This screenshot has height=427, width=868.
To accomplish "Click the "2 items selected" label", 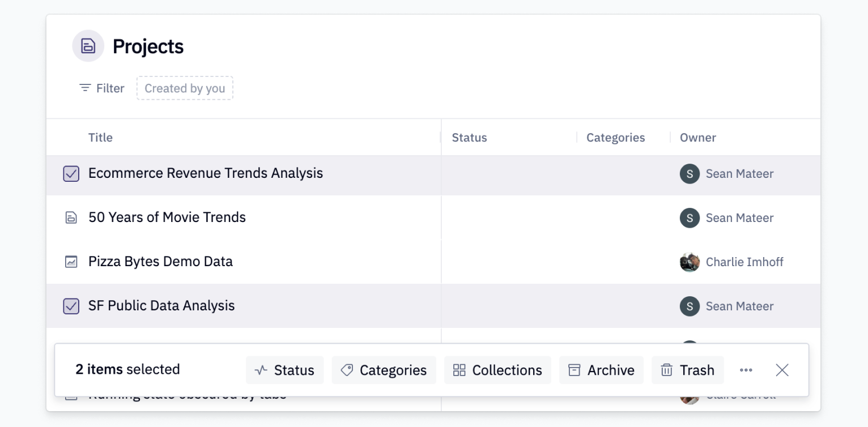I will [127, 369].
